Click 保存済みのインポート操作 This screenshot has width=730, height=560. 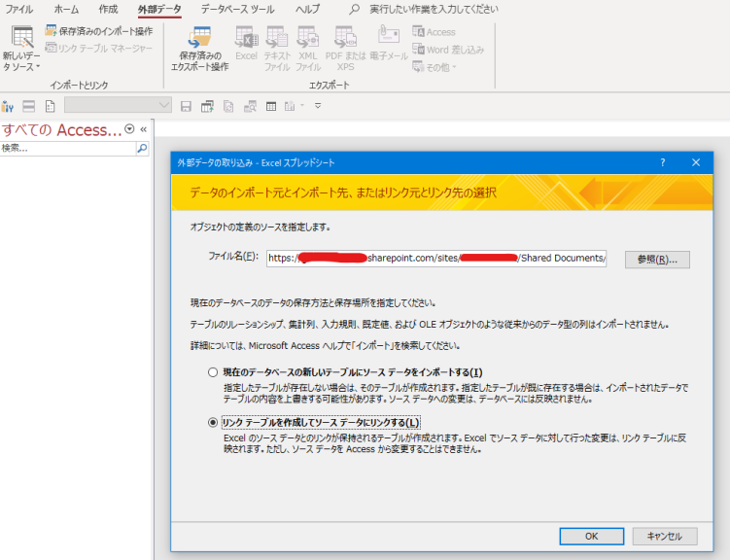click(99, 31)
